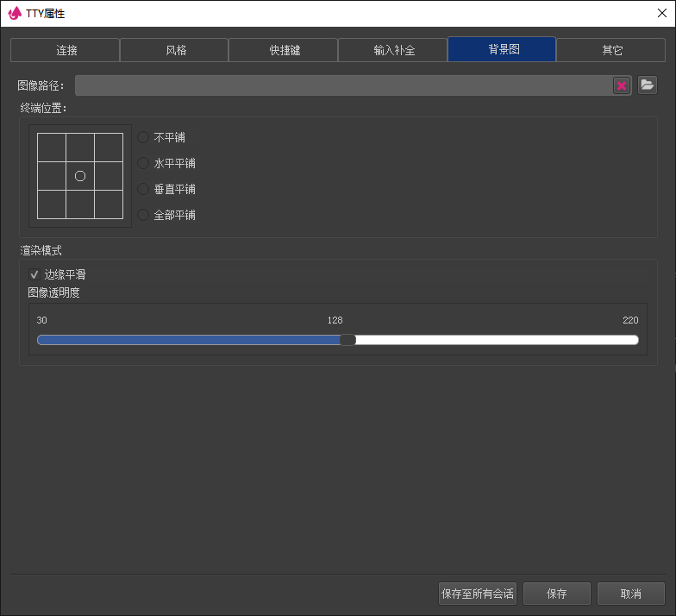Select the 不平铺 radio option

[143, 137]
